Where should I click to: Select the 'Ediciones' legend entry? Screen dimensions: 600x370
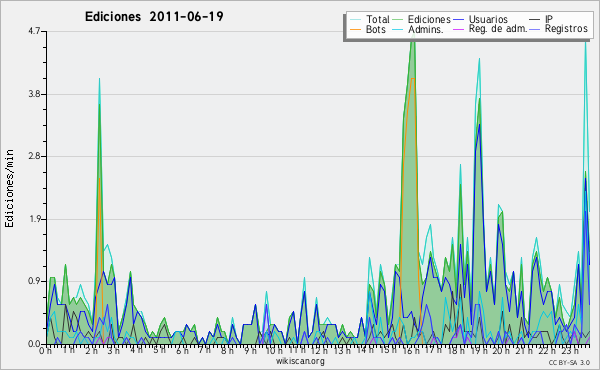[x=429, y=19]
